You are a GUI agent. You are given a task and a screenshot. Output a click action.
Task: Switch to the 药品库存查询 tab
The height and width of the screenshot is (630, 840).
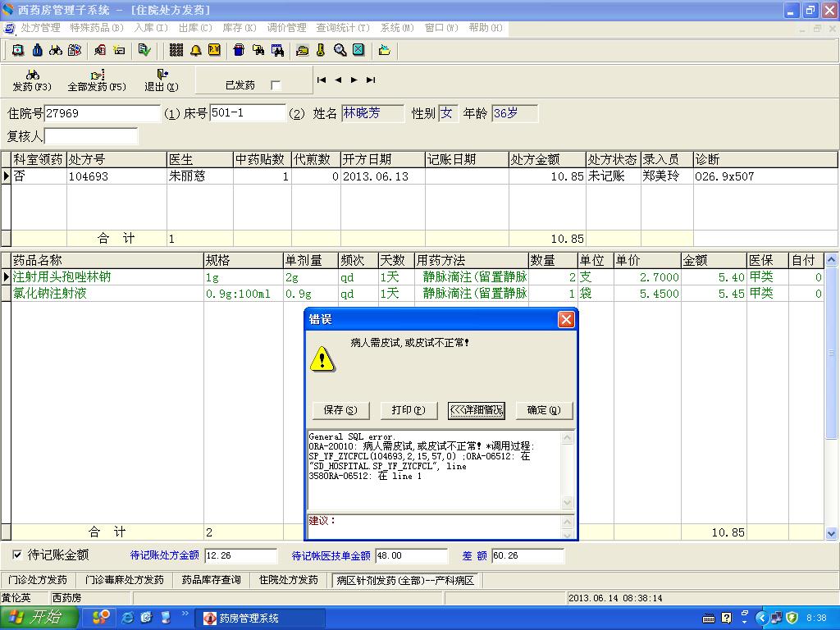(211, 580)
